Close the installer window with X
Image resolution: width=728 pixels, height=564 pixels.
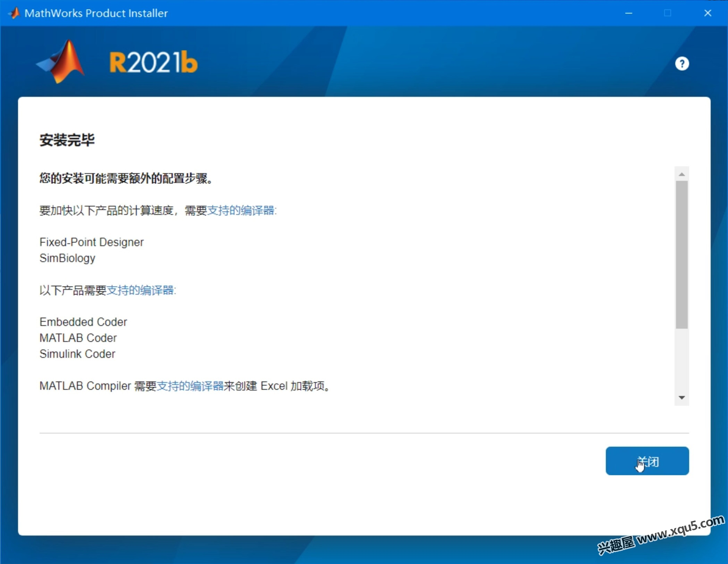[708, 13]
